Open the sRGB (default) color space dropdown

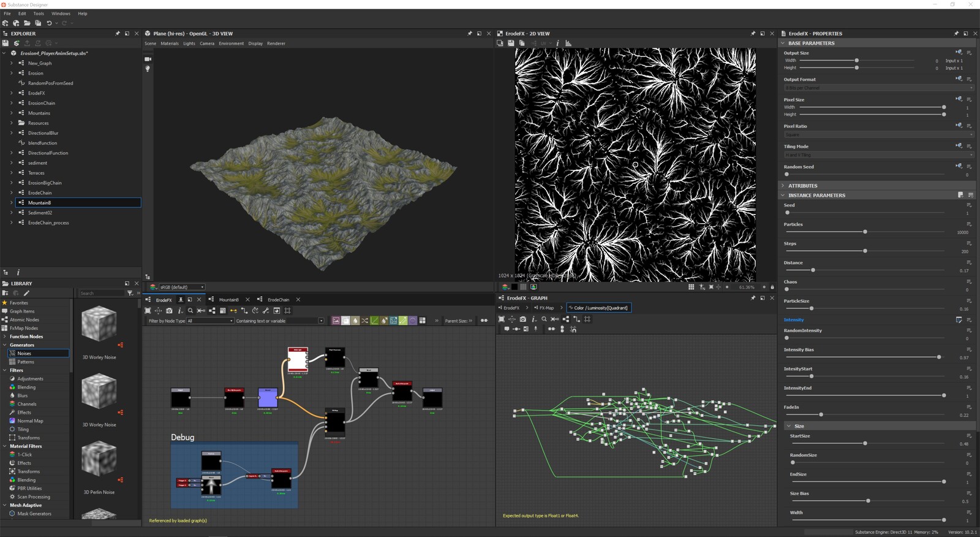tap(182, 287)
